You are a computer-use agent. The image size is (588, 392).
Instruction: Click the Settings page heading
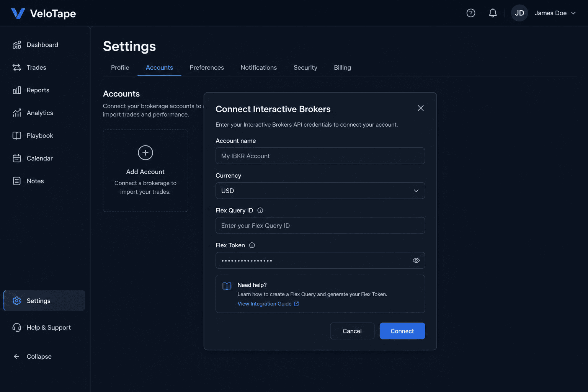[129, 46]
